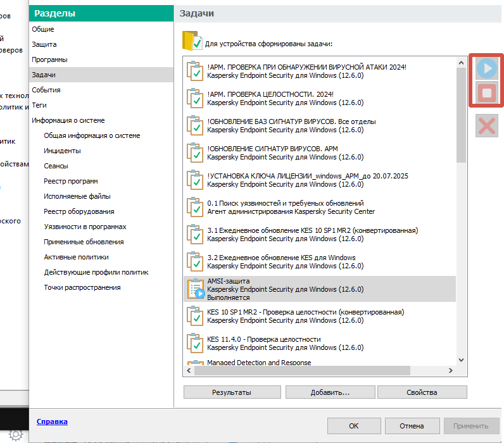
Task: Click icon of 3.2 Ежедневное обновление KES task
Action: 195,261
